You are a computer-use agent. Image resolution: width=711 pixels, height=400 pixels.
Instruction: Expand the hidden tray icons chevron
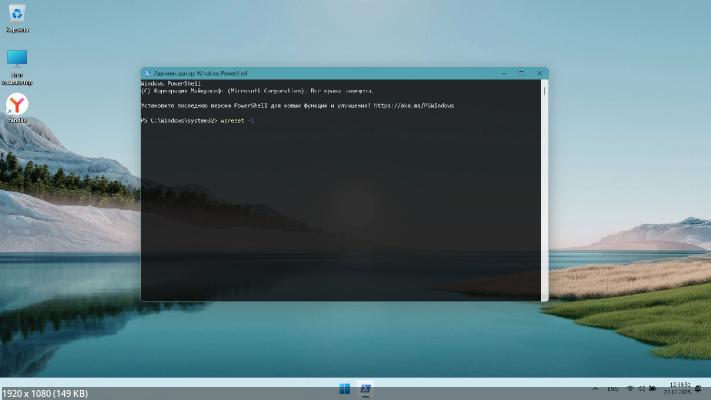pyautogui.click(x=596, y=389)
